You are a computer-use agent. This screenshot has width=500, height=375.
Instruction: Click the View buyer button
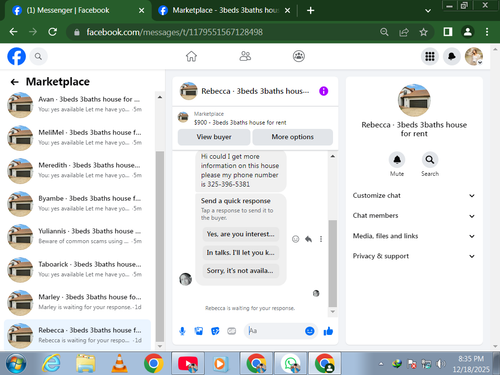(x=214, y=137)
